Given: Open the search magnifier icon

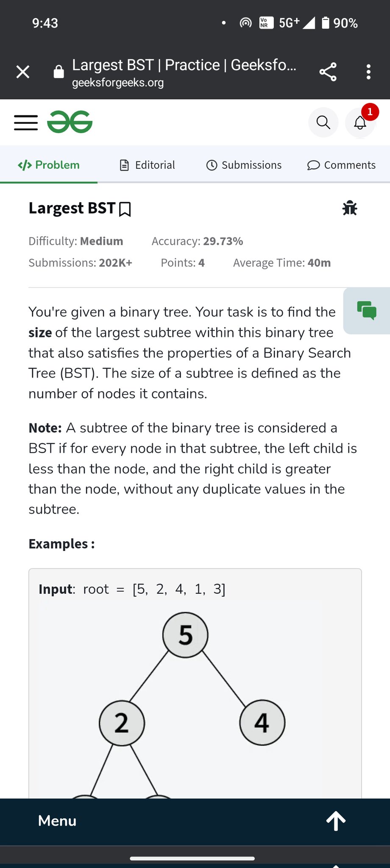Looking at the screenshot, I should pyautogui.click(x=323, y=122).
